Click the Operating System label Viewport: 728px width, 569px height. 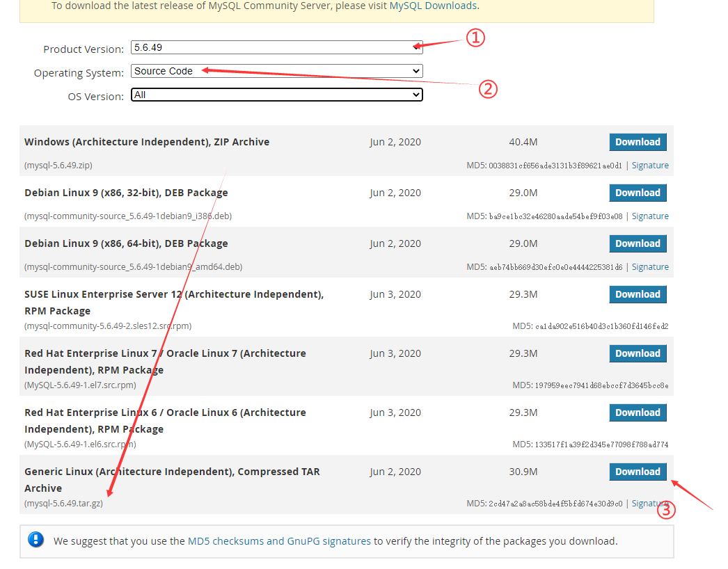coord(79,73)
